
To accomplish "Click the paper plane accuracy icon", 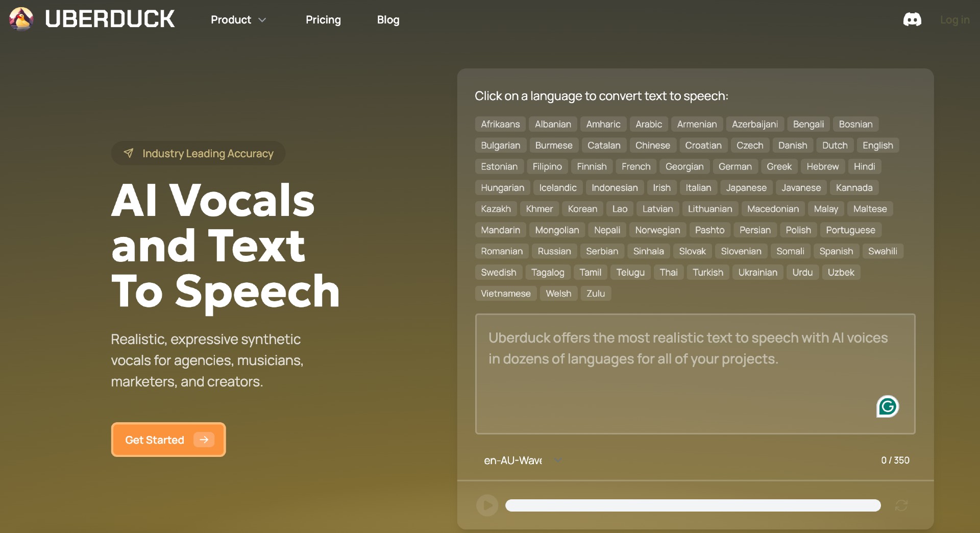I will 129,153.
